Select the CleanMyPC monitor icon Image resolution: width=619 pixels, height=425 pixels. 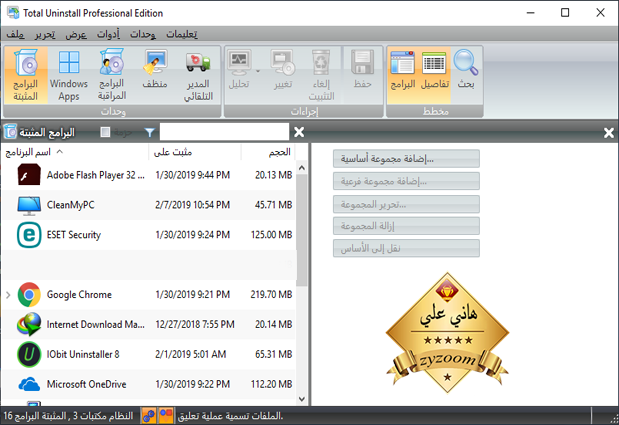(x=29, y=205)
